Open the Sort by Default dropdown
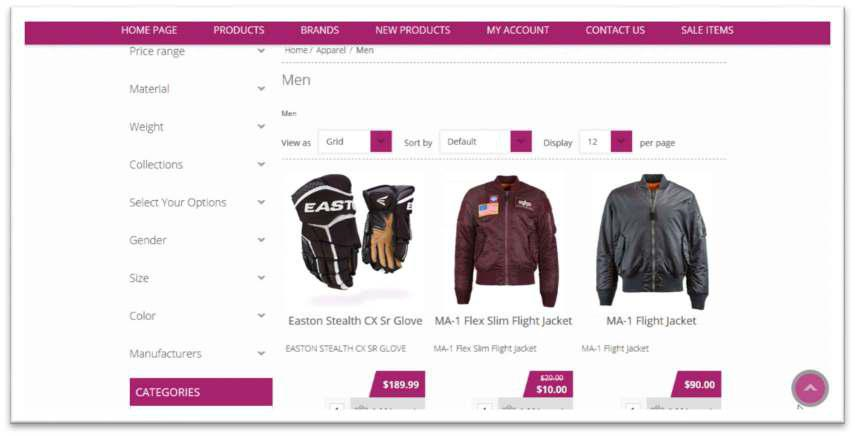The width and height of the screenshot is (855, 436). (486, 142)
